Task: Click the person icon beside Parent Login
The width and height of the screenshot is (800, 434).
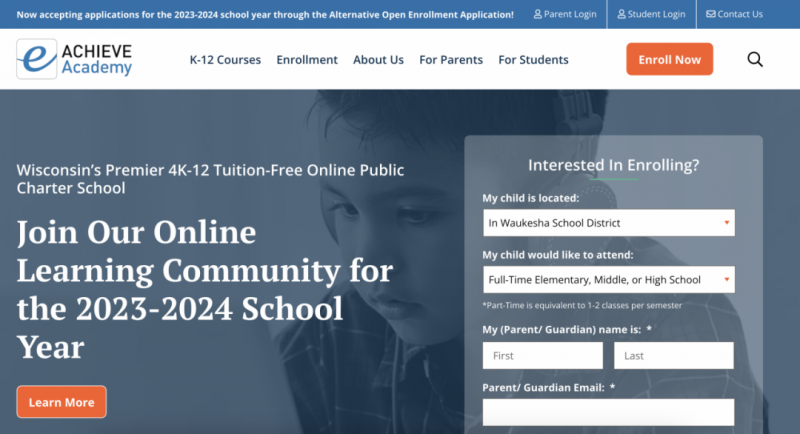Action: click(x=537, y=14)
